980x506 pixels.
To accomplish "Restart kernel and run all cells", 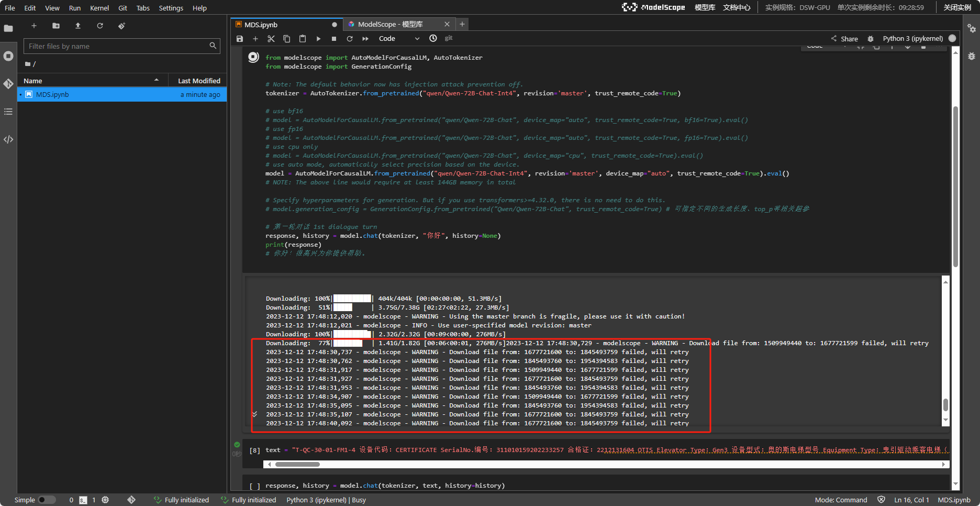I will tap(365, 39).
